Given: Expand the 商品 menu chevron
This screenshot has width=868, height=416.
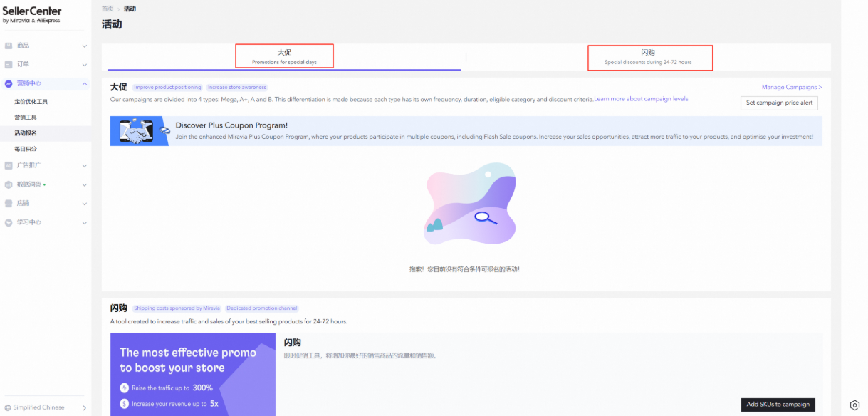Looking at the screenshot, I should (84, 46).
